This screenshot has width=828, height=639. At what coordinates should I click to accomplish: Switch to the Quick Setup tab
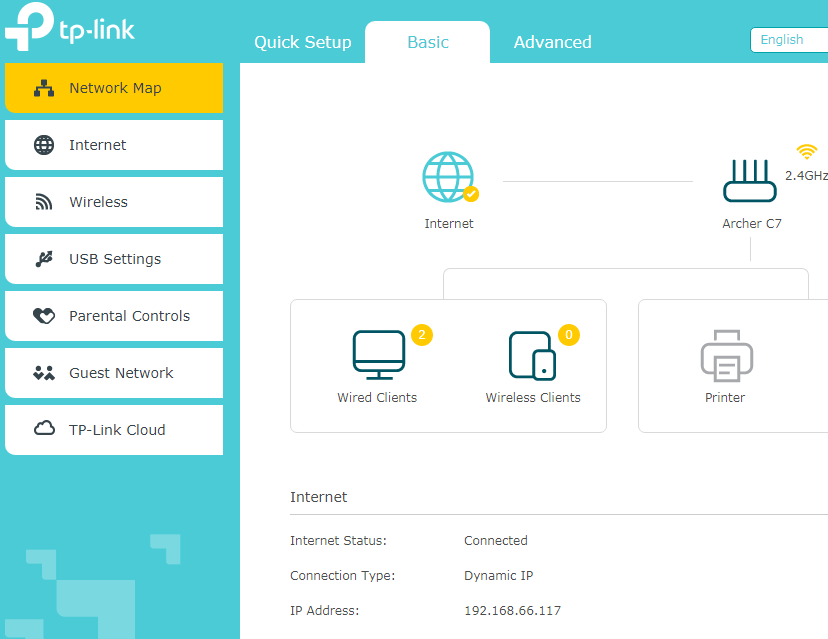tap(302, 42)
